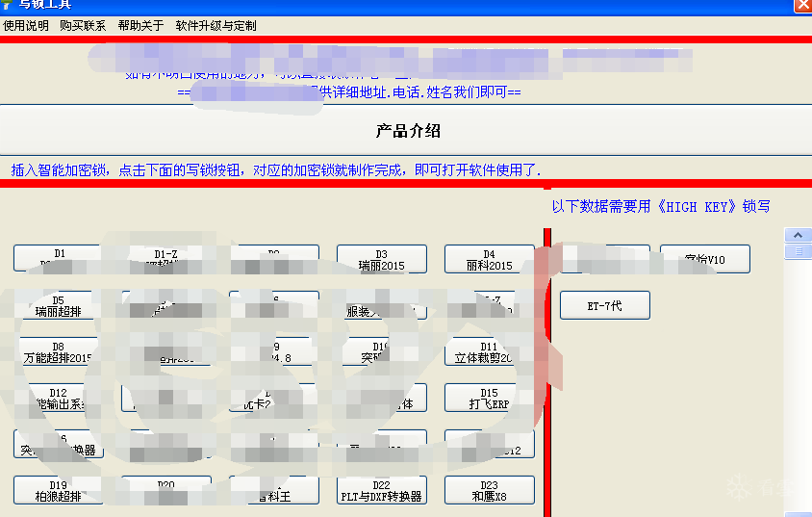Viewport: 812px width, 517px height.
Task: Click the D11 立体裁剪 button
Action: tap(490, 351)
